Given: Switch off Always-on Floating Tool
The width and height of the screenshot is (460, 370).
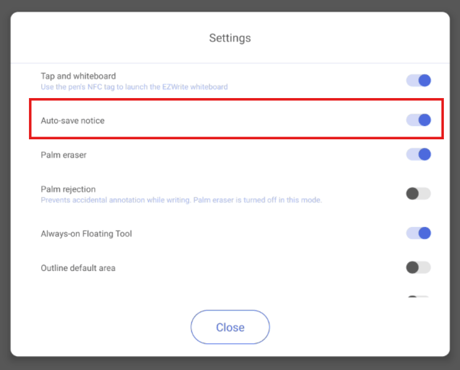Looking at the screenshot, I should click(418, 233).
